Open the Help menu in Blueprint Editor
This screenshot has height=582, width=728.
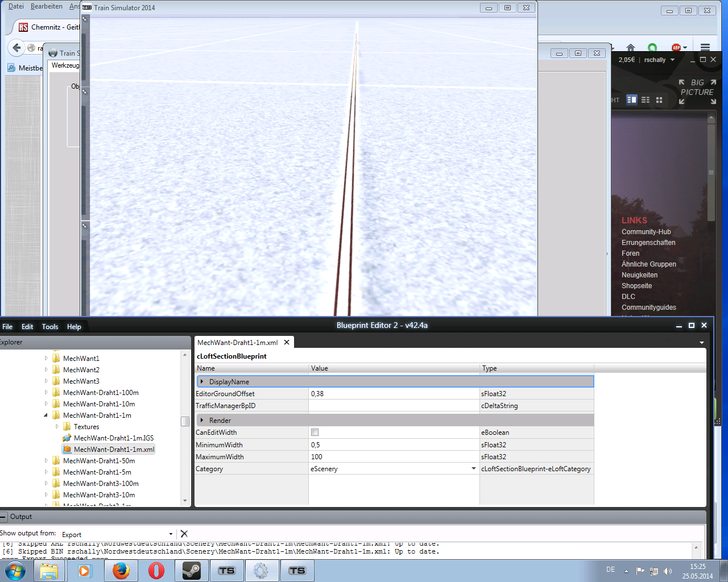click(x=74, y=327)
